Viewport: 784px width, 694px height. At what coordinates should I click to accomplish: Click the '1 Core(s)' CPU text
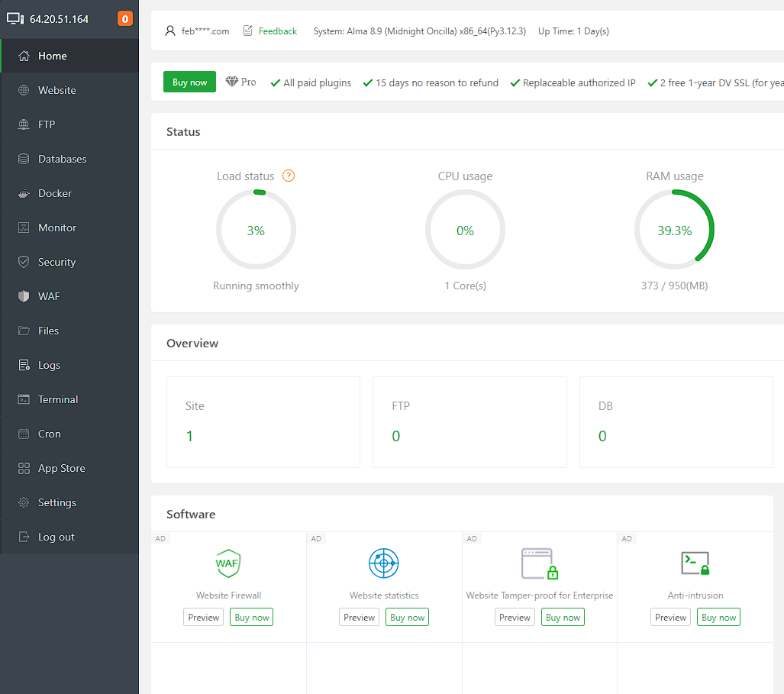pos(466,286)
